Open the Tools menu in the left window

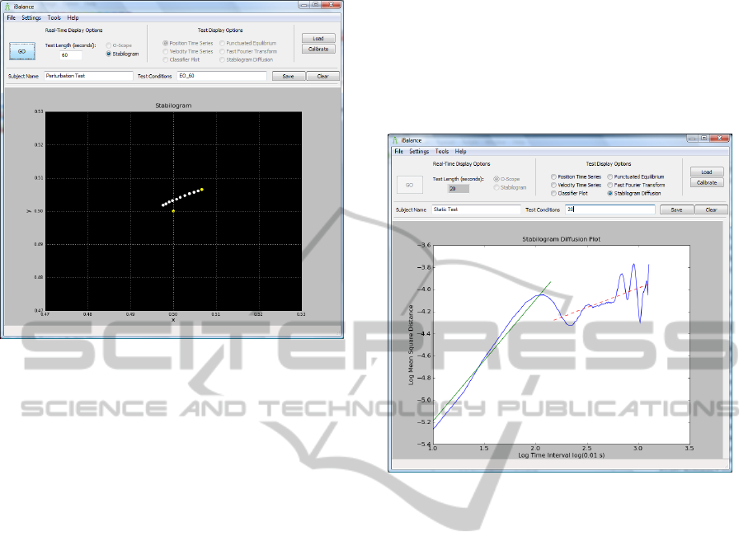(x=54, y=17)
